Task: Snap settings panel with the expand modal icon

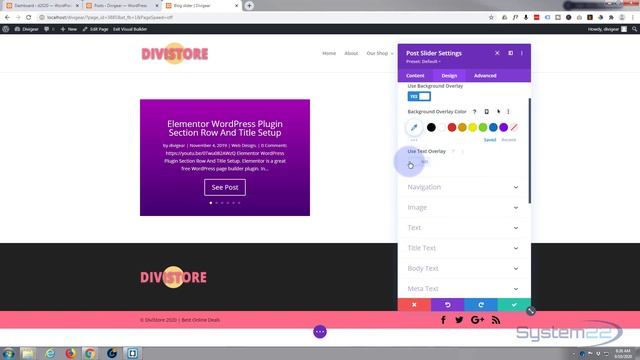Action: click(x=510, y=53)
